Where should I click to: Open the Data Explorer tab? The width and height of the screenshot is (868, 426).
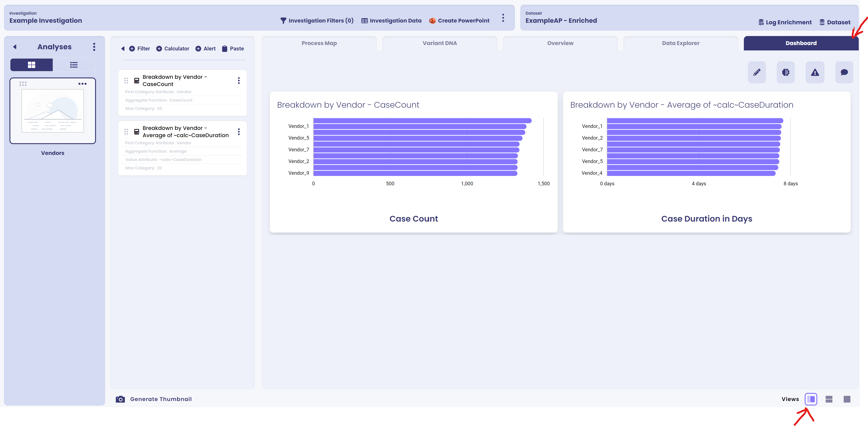(x=680, y=43)
